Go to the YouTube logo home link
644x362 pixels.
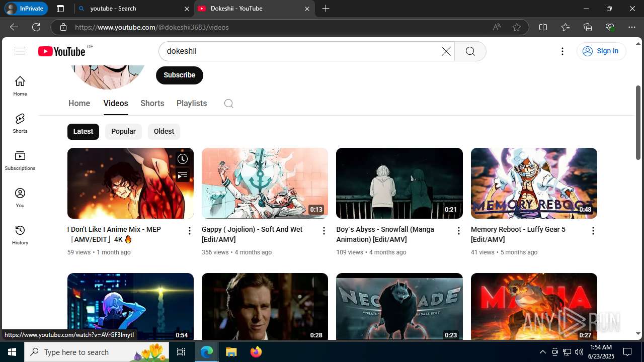pyautogui.click(x=61, y=51)
